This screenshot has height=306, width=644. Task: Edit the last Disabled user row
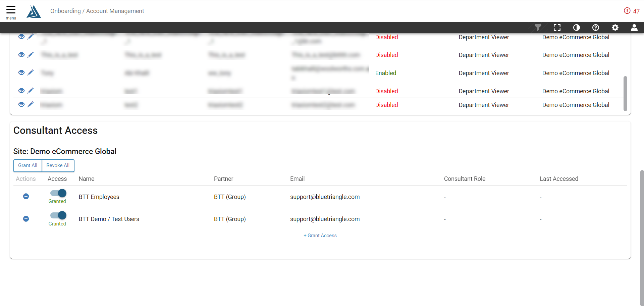[x=31, y=104]
